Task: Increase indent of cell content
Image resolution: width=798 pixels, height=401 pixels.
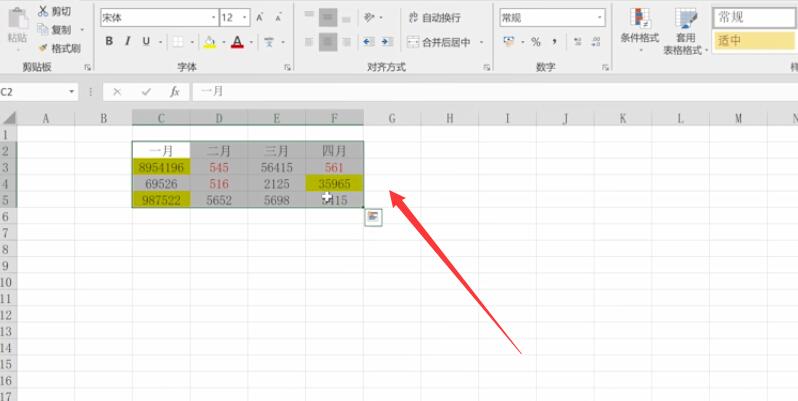Action: click(x=387, y=42)
